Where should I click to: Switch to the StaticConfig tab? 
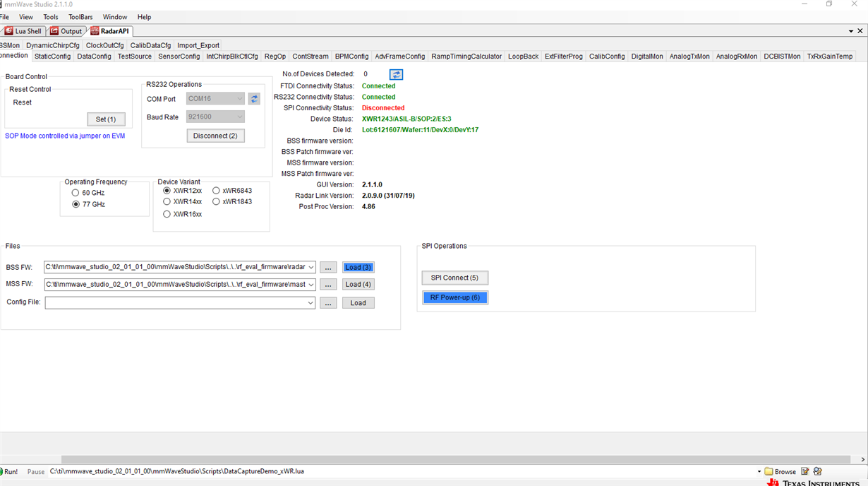click(52, 57)
